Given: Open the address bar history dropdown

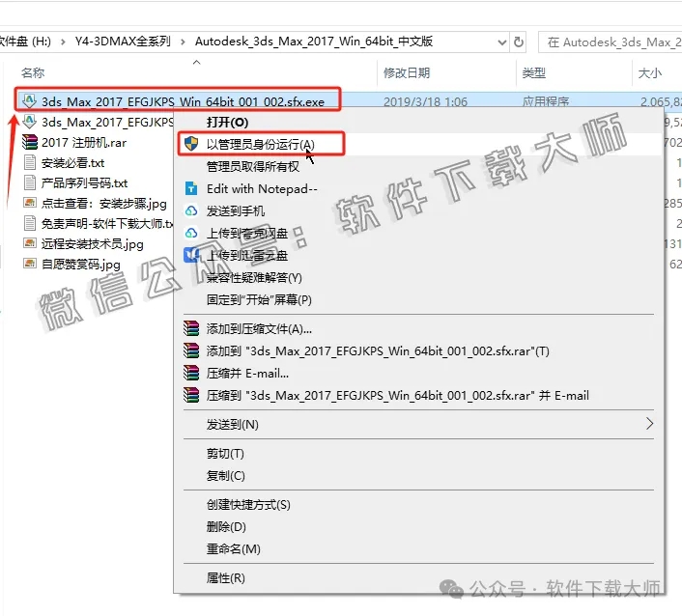Looking at the screenshot, I should pos(502,42).
